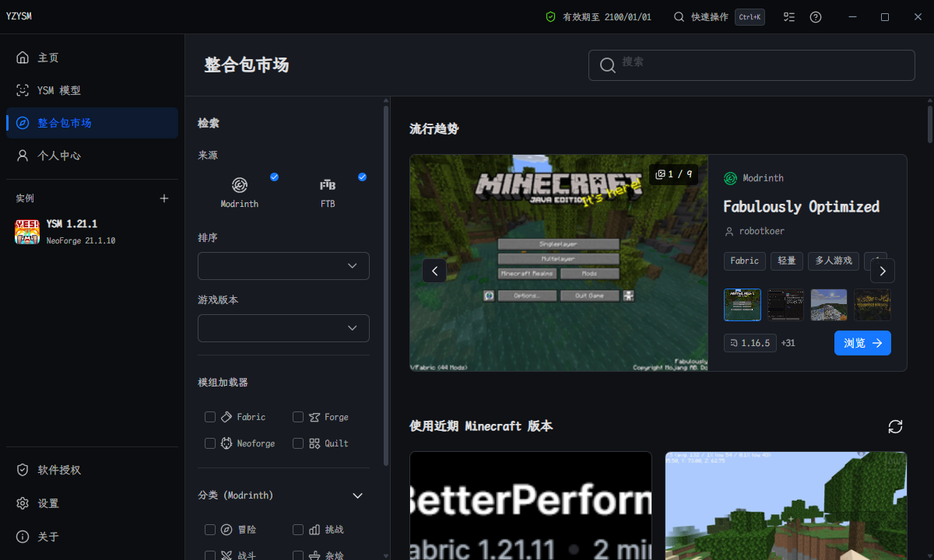The image size is (934, 560).
Task: Toggle FTB source selection
Action: [x=328, y=191]
